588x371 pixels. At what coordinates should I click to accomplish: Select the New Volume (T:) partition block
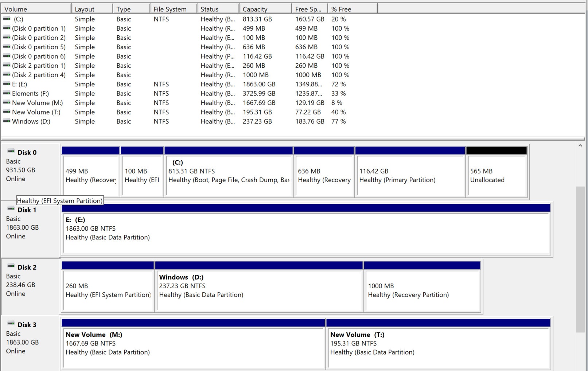438,344
